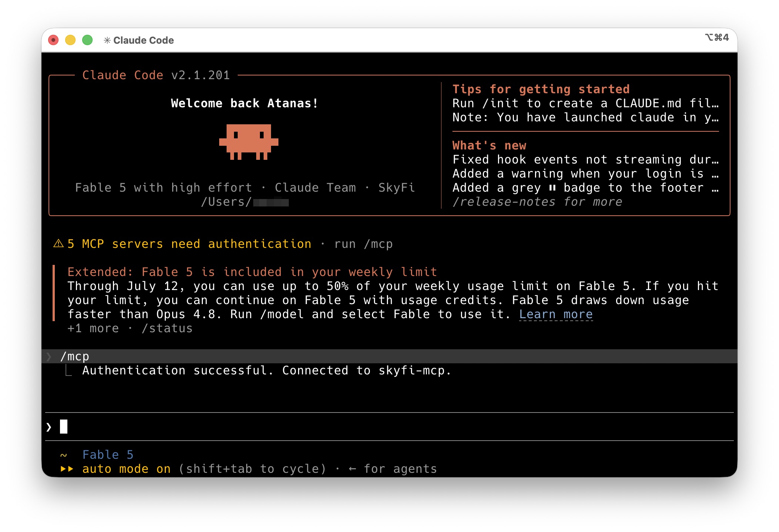Image resolution: width=779 pixels, height=532 pixels.
Task: Click 'Fixed hook events not streaming' line
Action: 585,159
